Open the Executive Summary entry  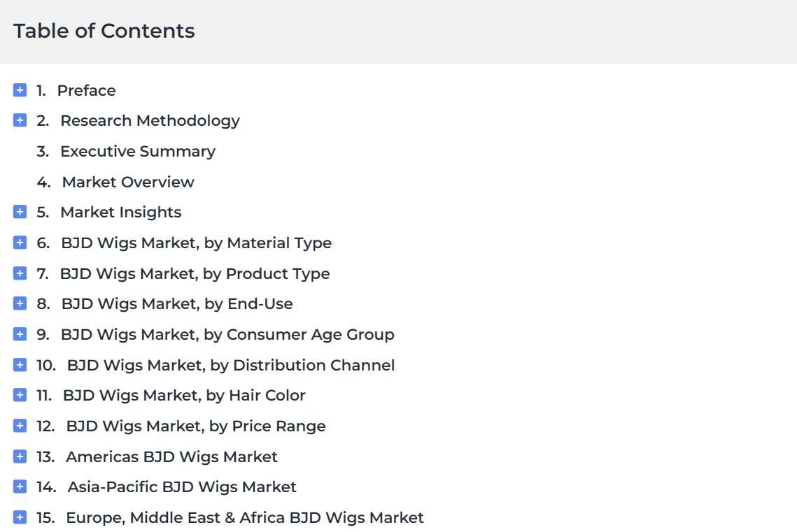pos(138,151)
